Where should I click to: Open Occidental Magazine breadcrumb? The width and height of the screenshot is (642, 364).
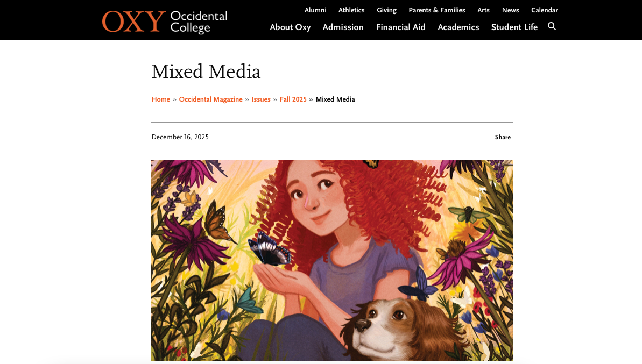pyautogui.click(x=210, y=99)
